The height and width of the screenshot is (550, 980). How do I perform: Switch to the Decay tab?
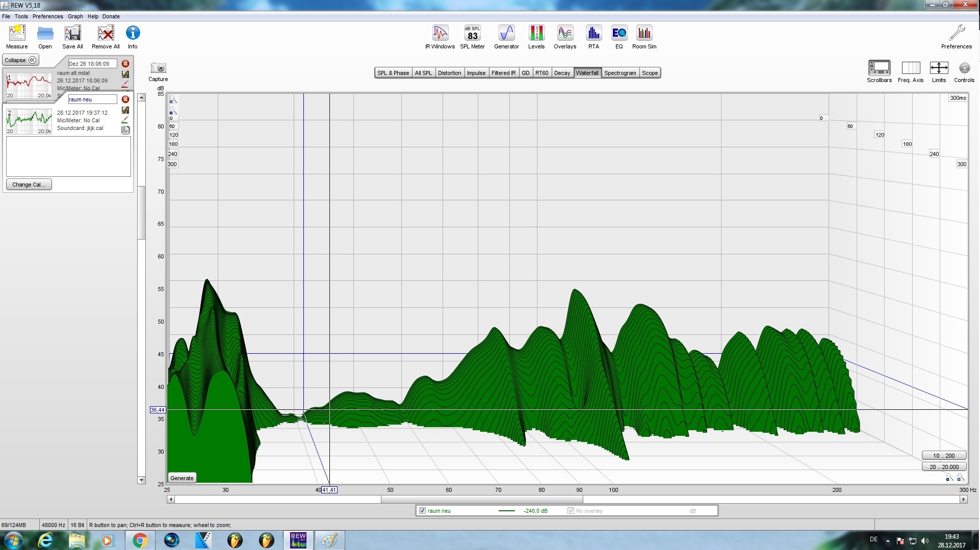[x=562, y=73]
